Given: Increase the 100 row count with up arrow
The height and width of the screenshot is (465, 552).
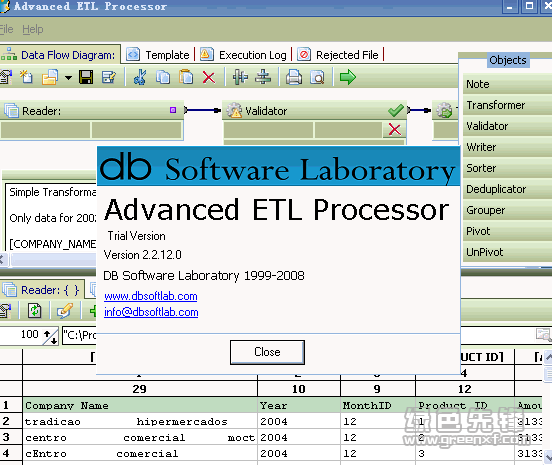Looking at the screenshot, I should (47, 333).
